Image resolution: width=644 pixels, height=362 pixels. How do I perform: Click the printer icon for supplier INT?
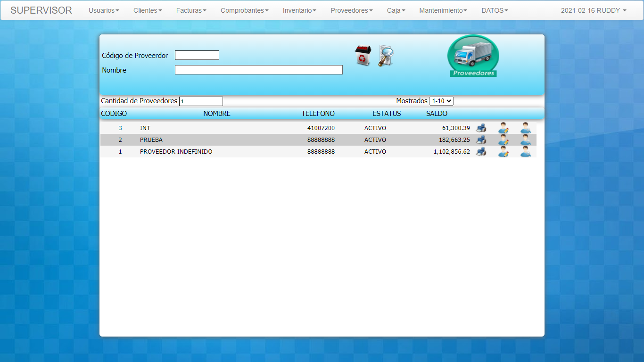481,128
